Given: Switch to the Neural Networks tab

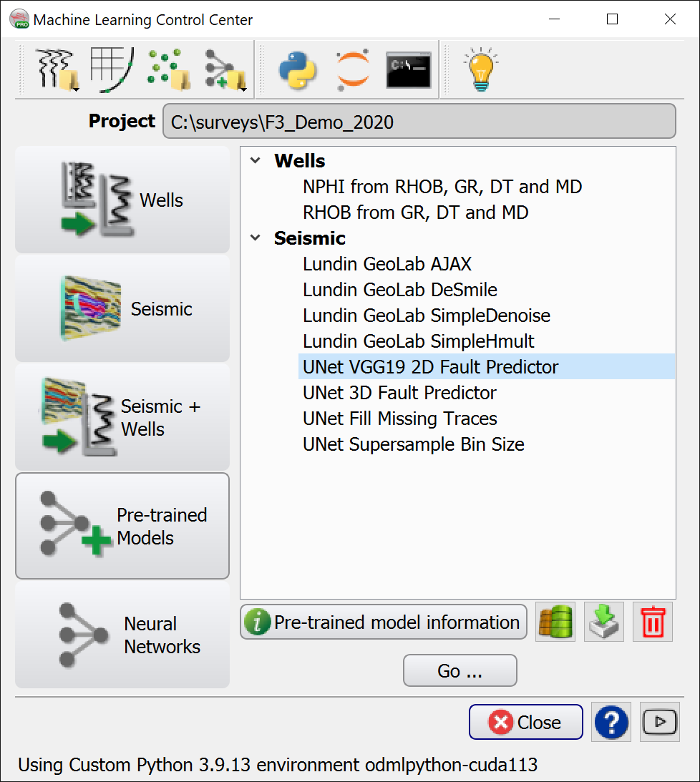Looking at the screenshot, I should point(122,635).
